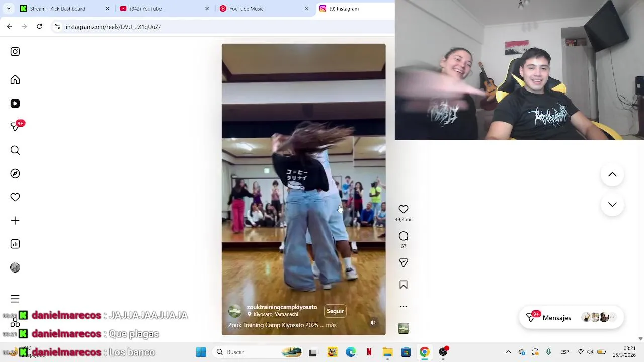644x362 pixels.
Task: Open volume control in system tray
Action: click(590, 352)
